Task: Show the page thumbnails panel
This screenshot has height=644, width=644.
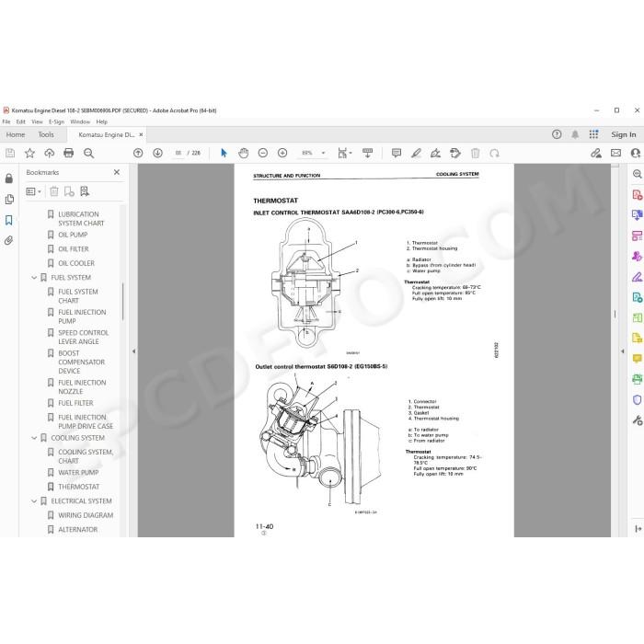Action: tap(9, 200)
